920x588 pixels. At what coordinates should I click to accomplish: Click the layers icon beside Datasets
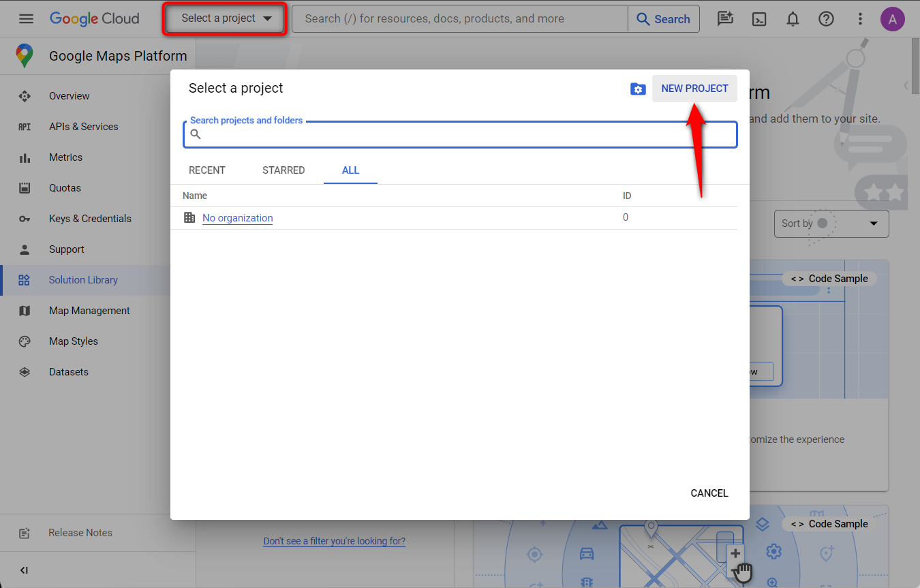pos(25,372)
